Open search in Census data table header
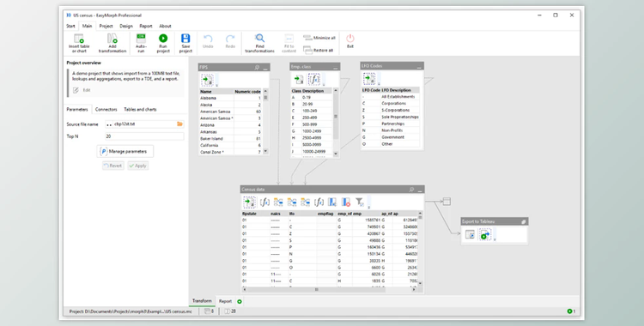Viewport: 644px width, 326px height. click(411, 190)
